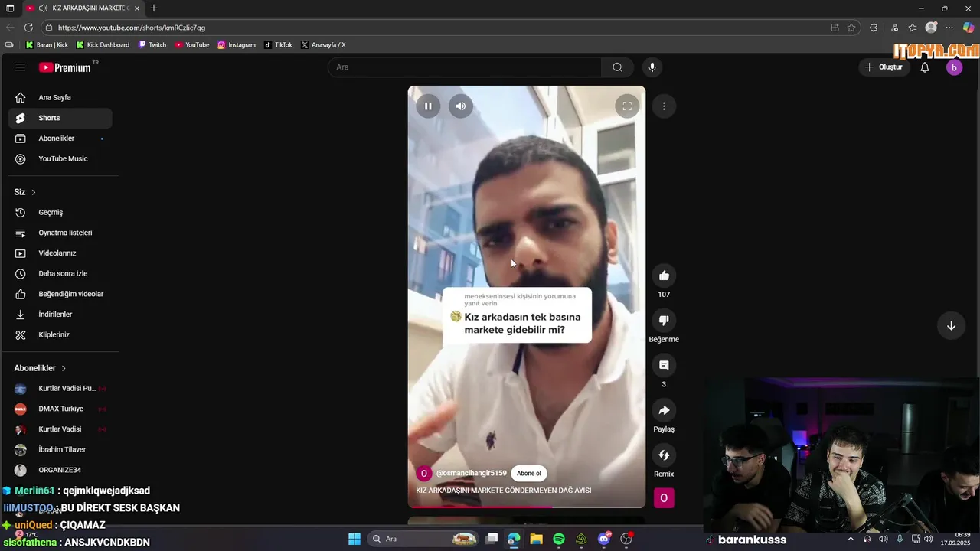Open Anasayfa / X bookmark
980x551 pixels.
coord(323,45)
